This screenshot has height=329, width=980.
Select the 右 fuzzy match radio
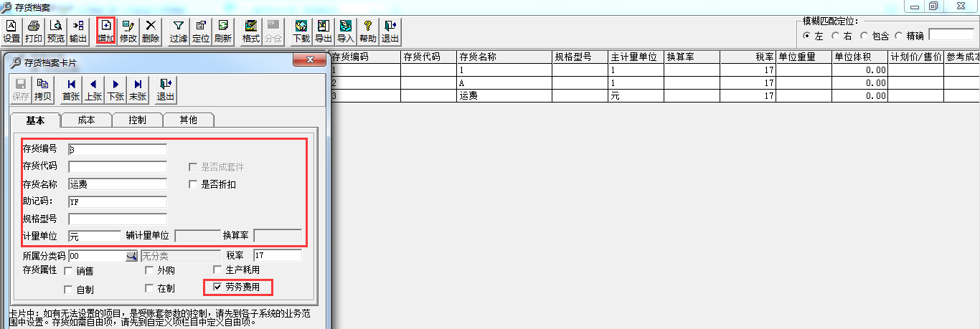[835, 35]
